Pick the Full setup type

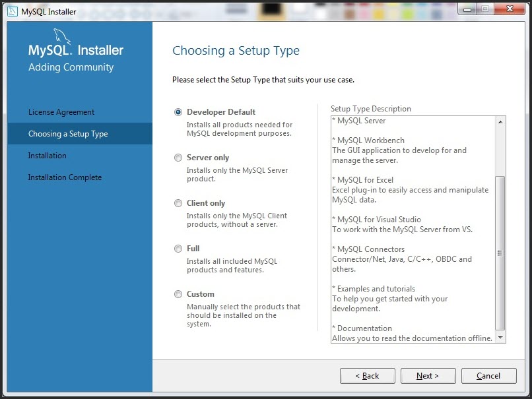(x=178, y=249)
